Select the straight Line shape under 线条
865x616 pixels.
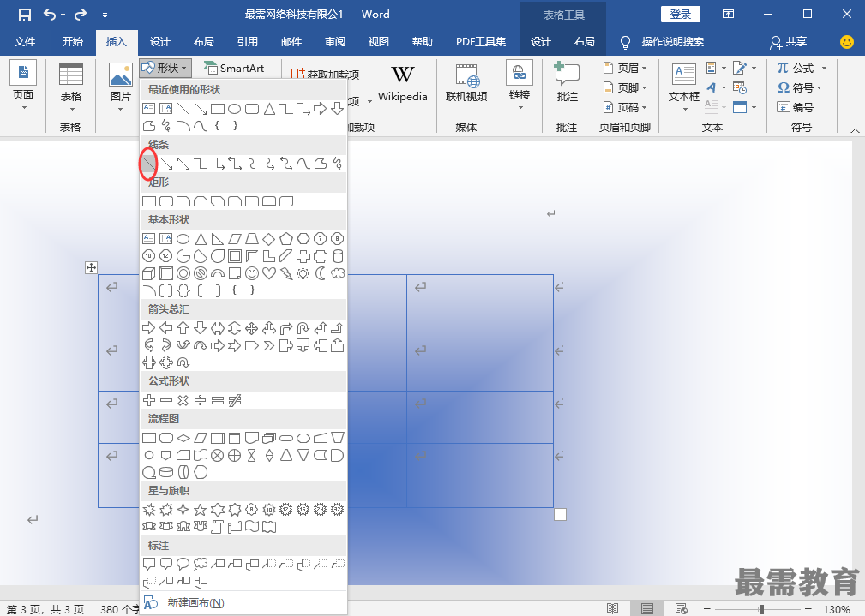[149, 164]
